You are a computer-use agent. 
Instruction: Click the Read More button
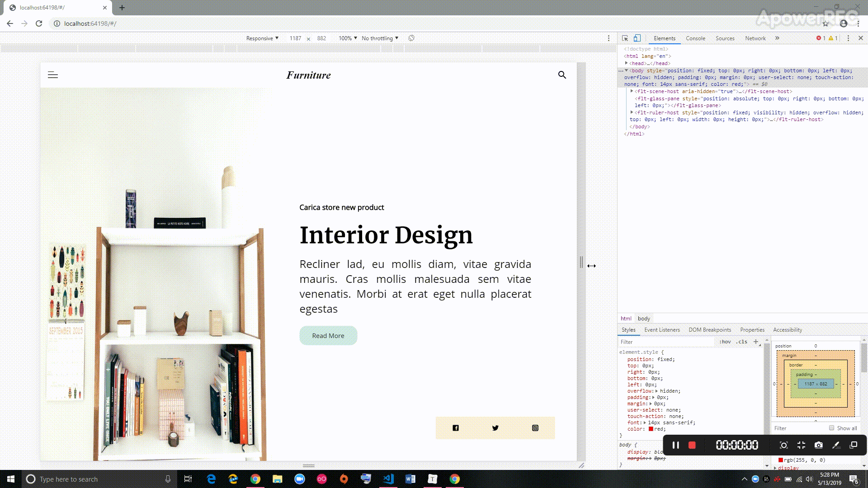click(328, 336)
